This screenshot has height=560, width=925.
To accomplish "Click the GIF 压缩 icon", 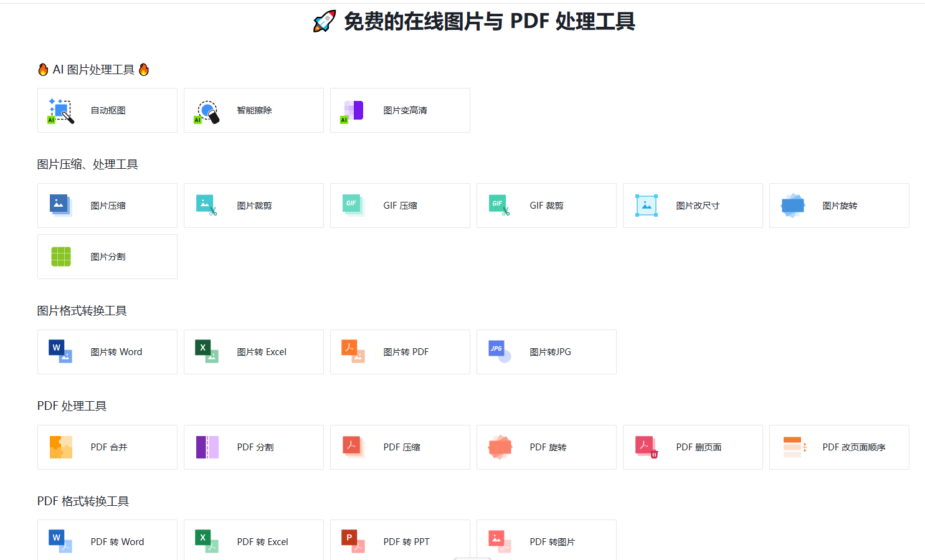I will tap(353, 206).
